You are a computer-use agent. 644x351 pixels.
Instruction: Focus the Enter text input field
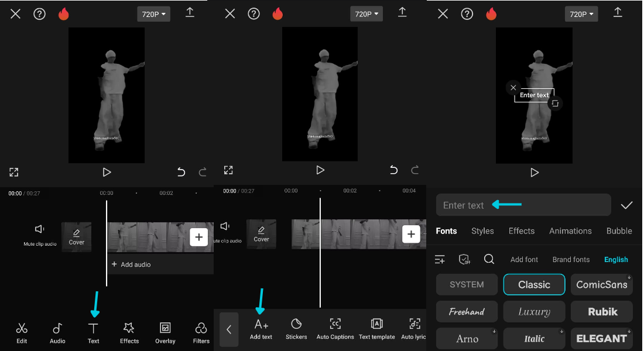523,205
